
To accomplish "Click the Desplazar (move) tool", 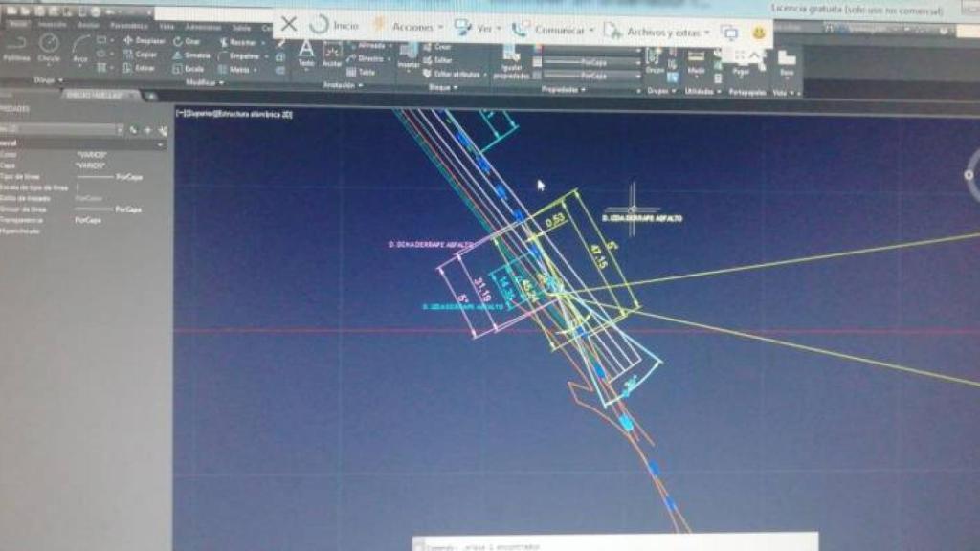I will coord(144,41).
